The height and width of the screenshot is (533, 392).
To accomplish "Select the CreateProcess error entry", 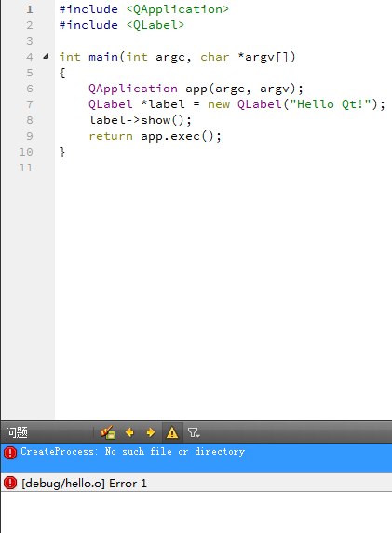I will [196, 458].
